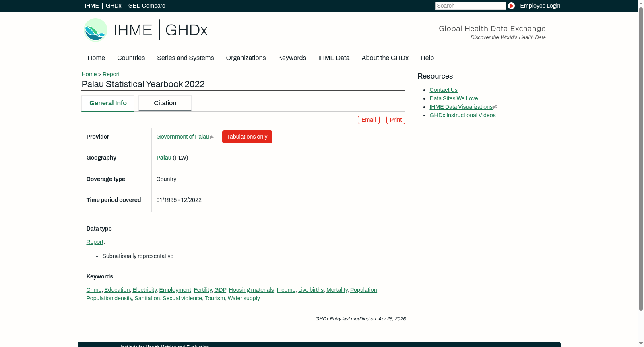This screenshot has height=347, width=644.
Task: Click scrollbar up arrow at top
Action: (x=641, y=3)
